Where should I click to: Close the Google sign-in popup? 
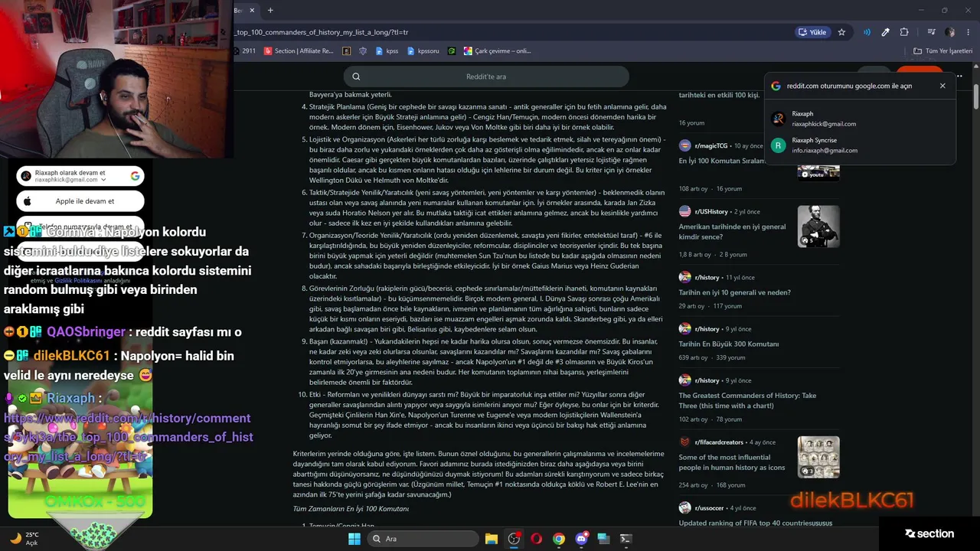point(942,86)
